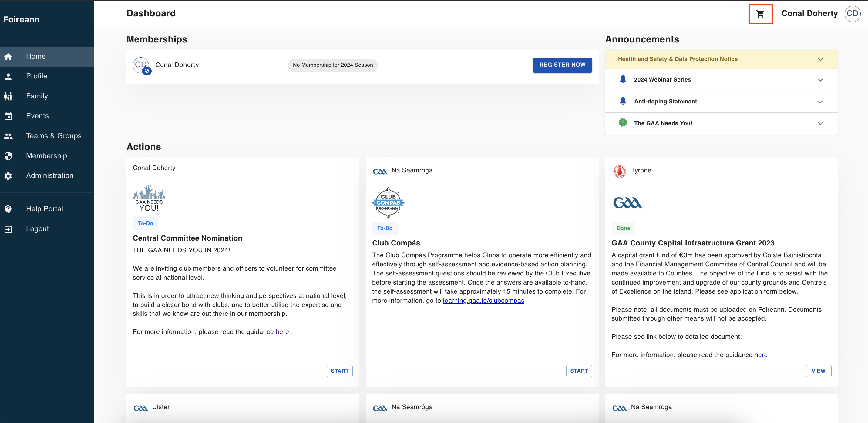The width and height of the screenshot is (868, 423).
Task: Click the Conal Doherty name in header
Action: click(x=809, y=13)
